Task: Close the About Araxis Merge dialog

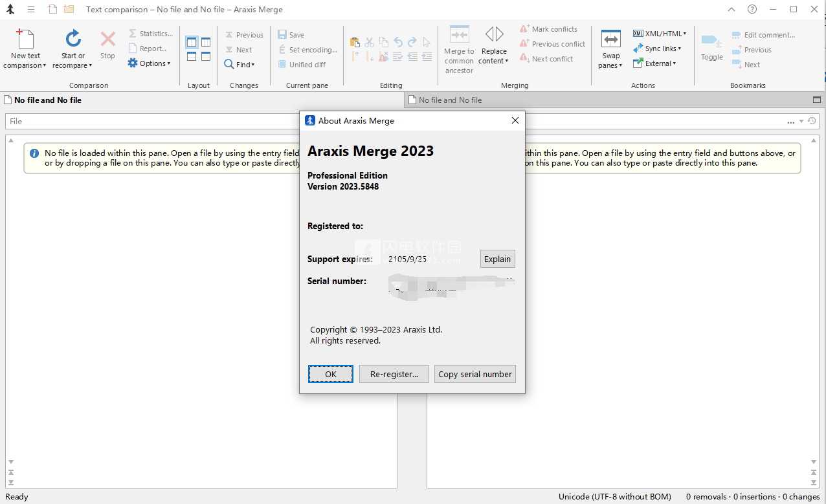Action: pos(515,120)
